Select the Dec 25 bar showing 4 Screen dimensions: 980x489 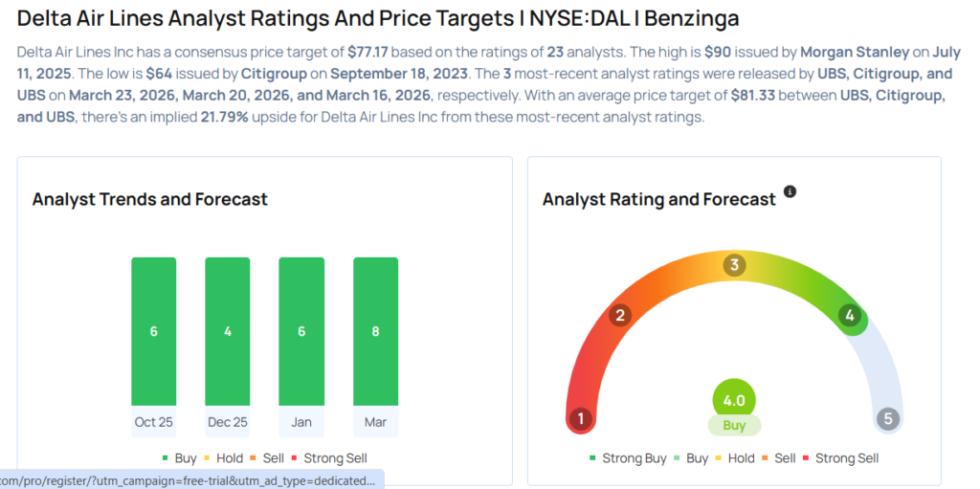[227, 331]
